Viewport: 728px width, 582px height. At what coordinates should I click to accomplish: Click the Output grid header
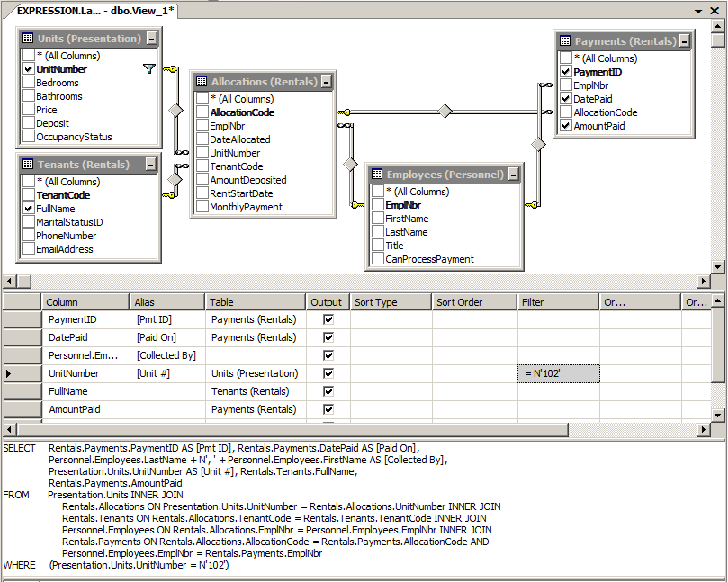click(328, 302)
